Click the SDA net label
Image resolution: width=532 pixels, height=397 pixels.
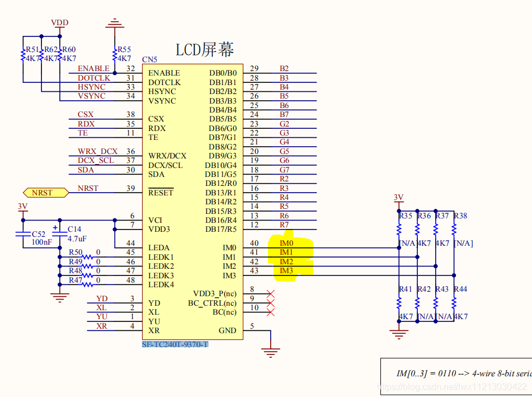click(x=86, y=170)
